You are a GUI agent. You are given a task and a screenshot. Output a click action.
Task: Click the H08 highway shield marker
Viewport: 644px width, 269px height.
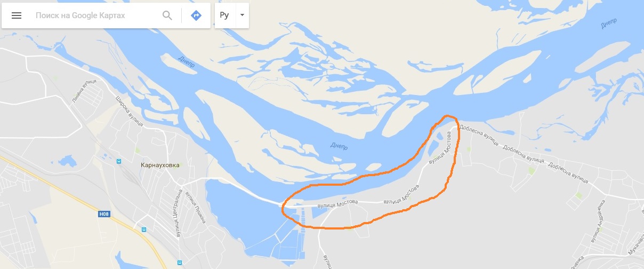pyautogui.click(x=104, y=215)
